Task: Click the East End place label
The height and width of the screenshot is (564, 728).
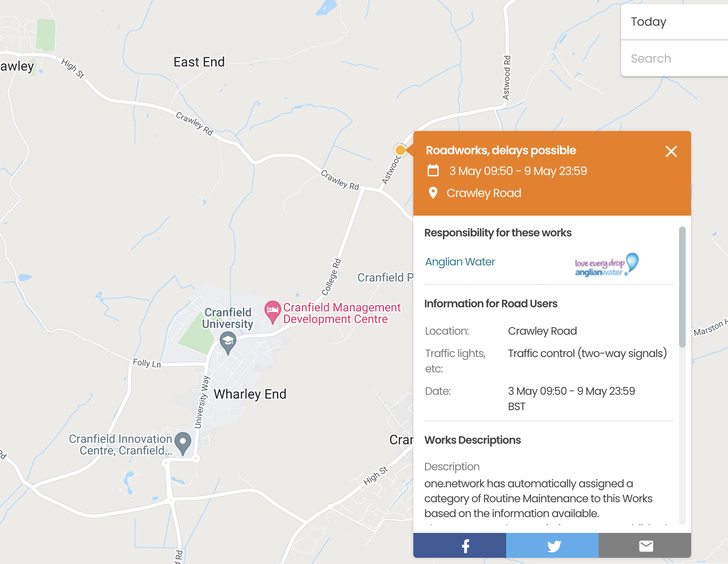Action: 199,62
